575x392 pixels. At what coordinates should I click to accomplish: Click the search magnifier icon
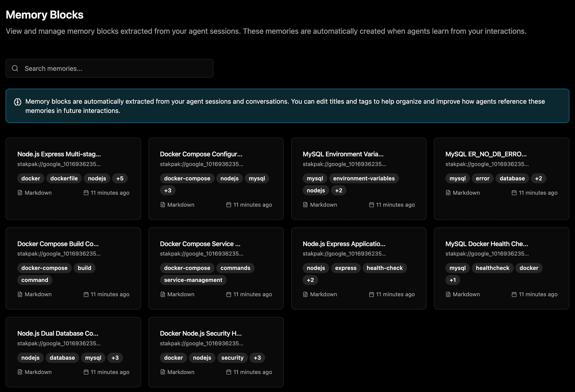15,68
